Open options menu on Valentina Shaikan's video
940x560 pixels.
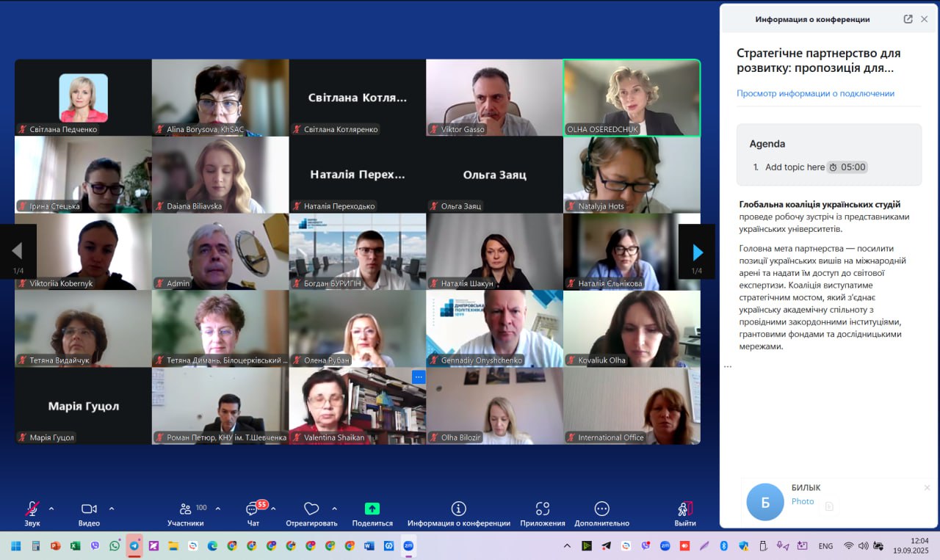coord(418,377)
